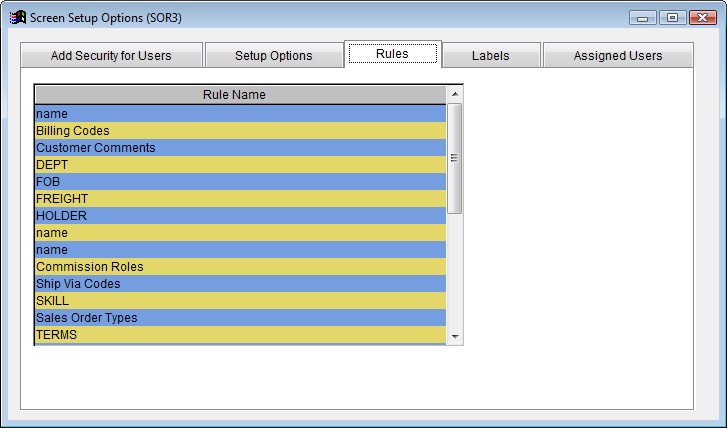Image resolution: width=727 pixels, height=428 pixels.
Task: Maximize the Screen Setup Options window
Action: [x=672, y=18]
